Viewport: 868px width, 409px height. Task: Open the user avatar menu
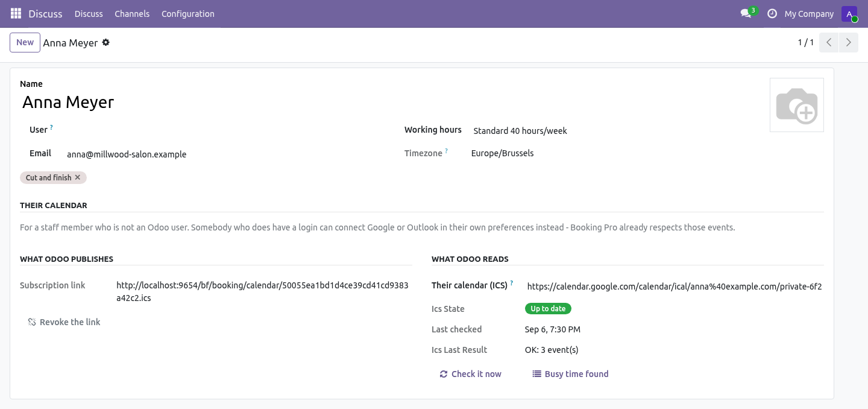(849, 14)
